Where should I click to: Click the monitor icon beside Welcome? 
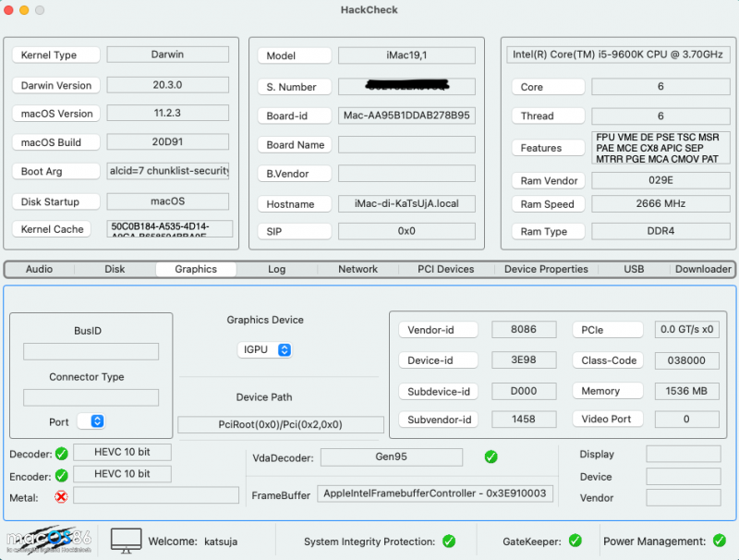pyautogui.click(x=127, y=541)
